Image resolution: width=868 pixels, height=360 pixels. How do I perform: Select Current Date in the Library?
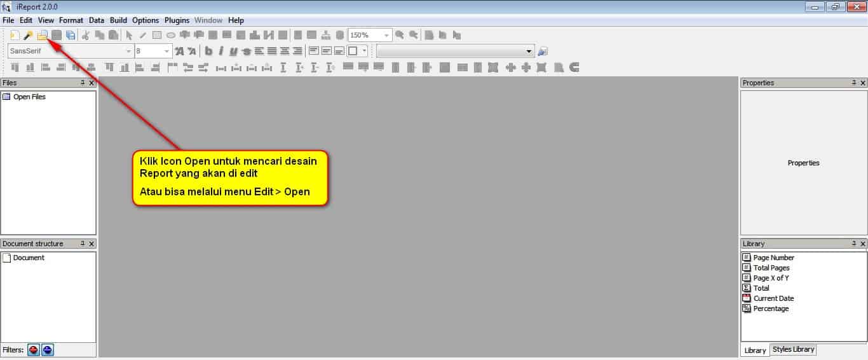773,298
